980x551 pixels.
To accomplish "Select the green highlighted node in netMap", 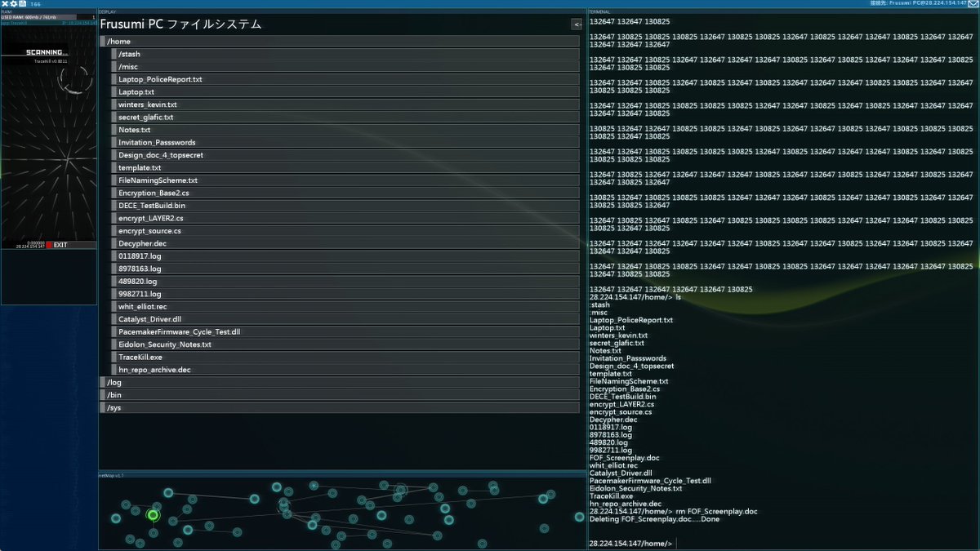I will click(x=153, y=514).
